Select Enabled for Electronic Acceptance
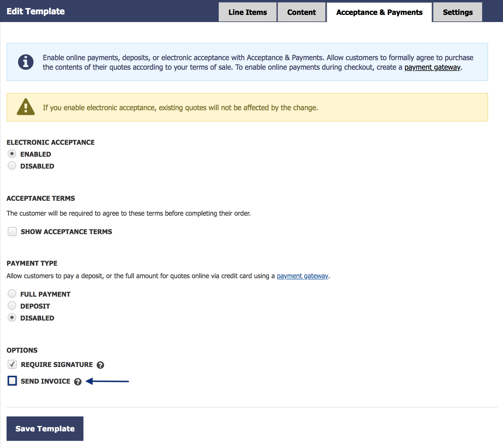The width and height of the screenshot is (503, 448). (12, 154)
